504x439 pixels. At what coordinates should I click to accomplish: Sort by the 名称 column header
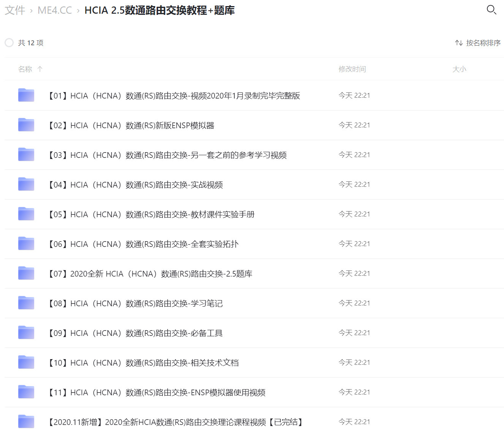tap(25, 69)
